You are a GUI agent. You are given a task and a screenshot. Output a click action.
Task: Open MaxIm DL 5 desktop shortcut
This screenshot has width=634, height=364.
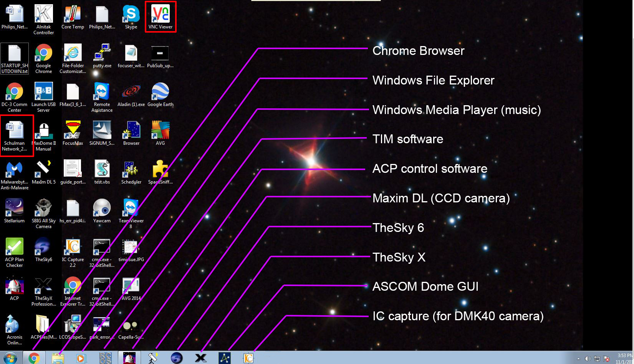point(43,172)
